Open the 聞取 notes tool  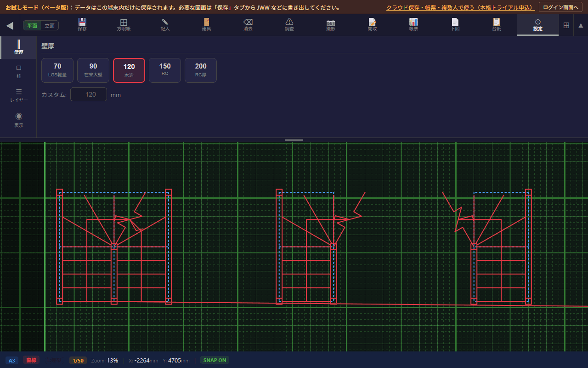click(372, 25)
